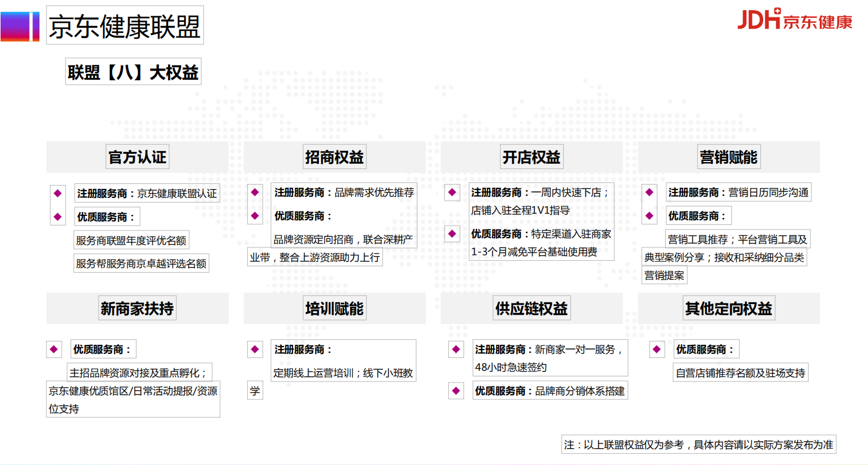Image resolution: width=868 pixels, height=465 pixels.
Task: Click the line 主招品牌资源对接及重点孵化
Action: click(138, 373)
